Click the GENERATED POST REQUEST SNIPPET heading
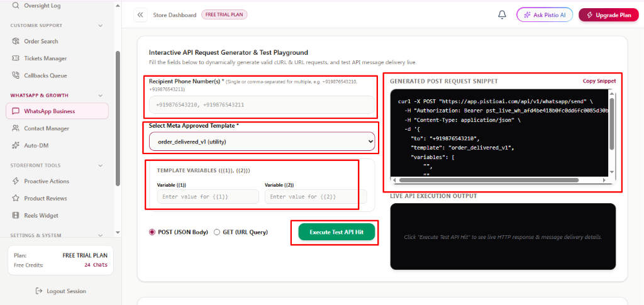The height and width of the screenshot is (305, 644). [444, 81]
